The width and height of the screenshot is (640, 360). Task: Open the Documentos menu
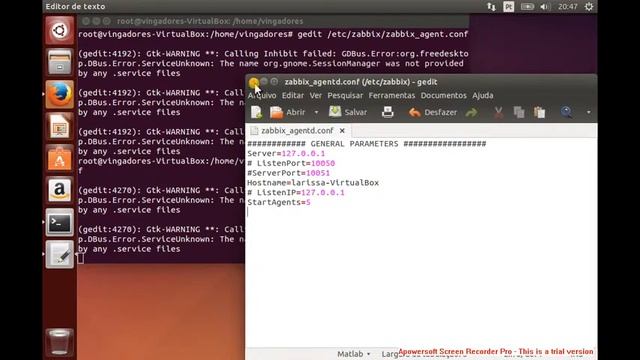click(443, 95)
